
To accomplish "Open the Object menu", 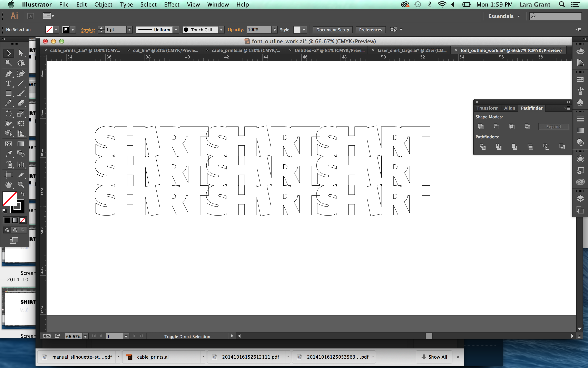I will (x=103, y=4).
